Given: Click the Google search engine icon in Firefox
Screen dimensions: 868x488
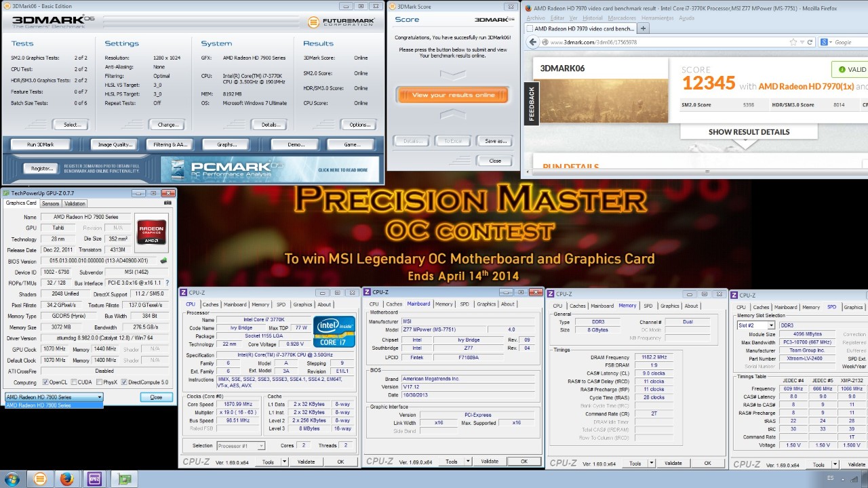Looking at the screenshot, I should 825,42.
